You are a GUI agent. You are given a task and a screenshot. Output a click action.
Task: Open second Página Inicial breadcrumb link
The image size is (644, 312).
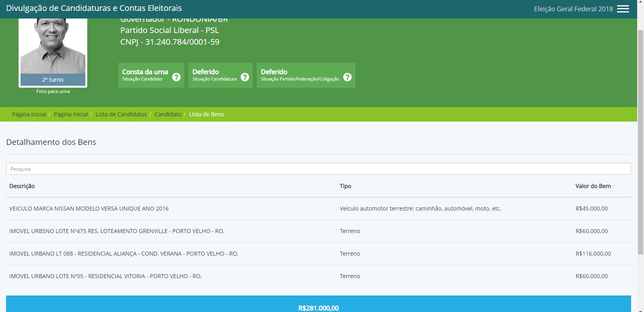click(x=71, y=114)
